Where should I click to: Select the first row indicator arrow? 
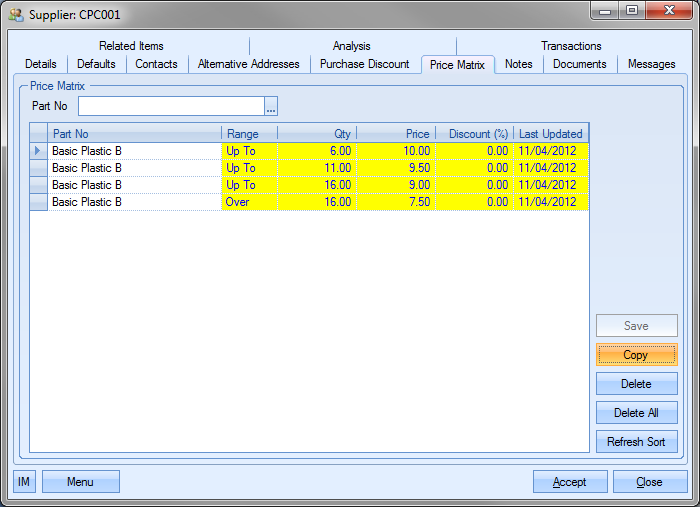point(39,151)
